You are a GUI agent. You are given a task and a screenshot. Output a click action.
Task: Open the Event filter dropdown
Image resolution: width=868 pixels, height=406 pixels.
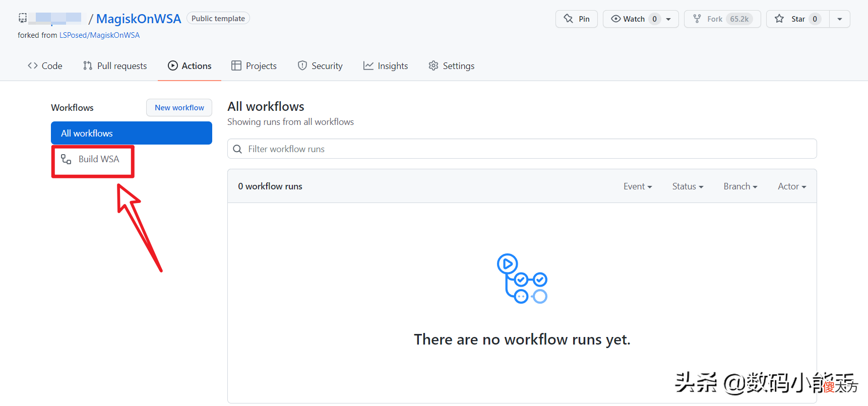click(638, 186)
